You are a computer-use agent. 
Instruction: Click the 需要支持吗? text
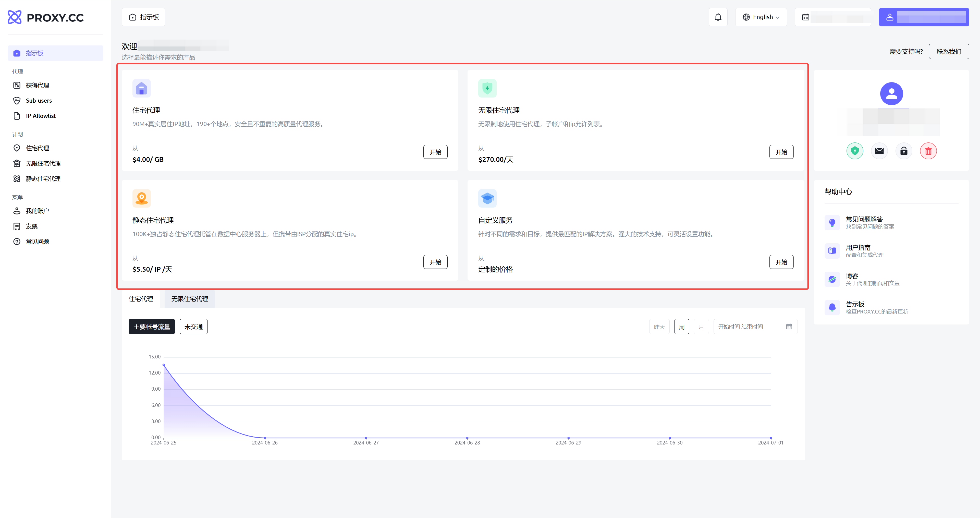pyautogui.click(x=906, y=51)
